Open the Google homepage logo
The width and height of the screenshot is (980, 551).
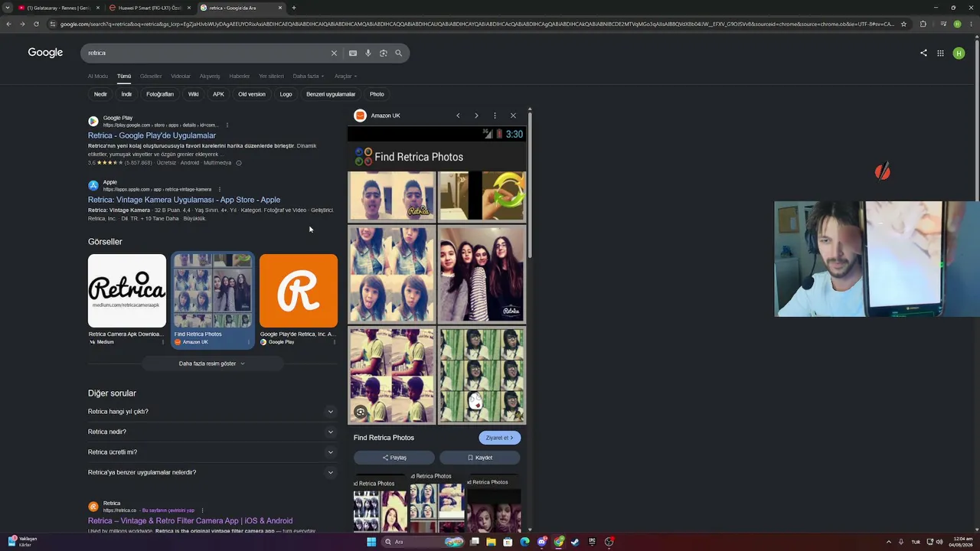click(x=45, y=53)
